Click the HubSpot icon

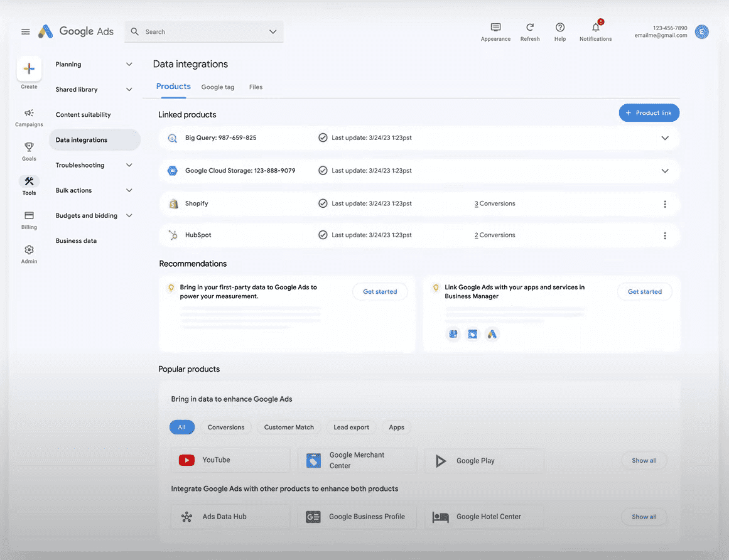(x=173, y=235)
